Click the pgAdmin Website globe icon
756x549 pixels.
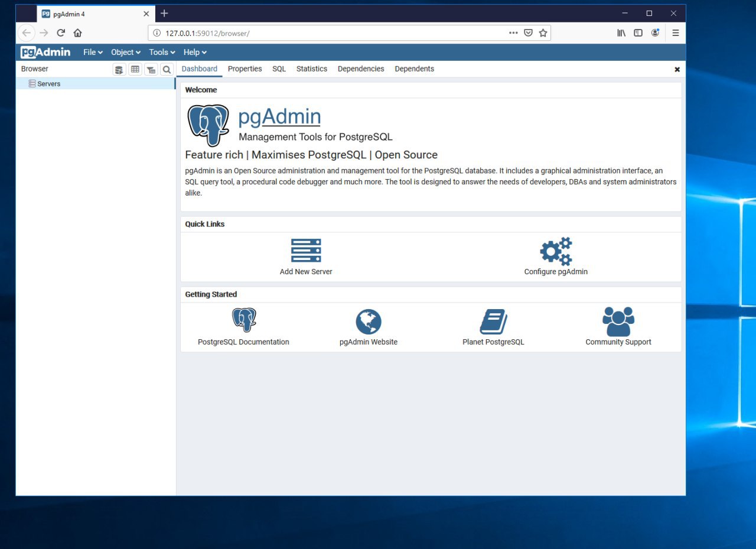(x=369, y=321)
